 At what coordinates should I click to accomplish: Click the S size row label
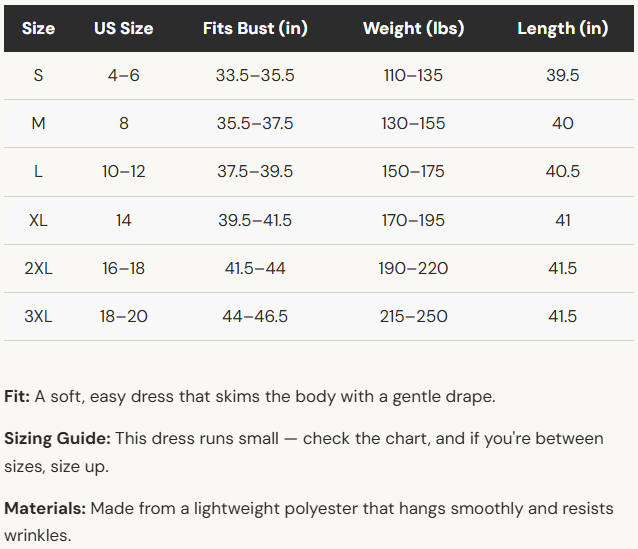coord(38,75)
